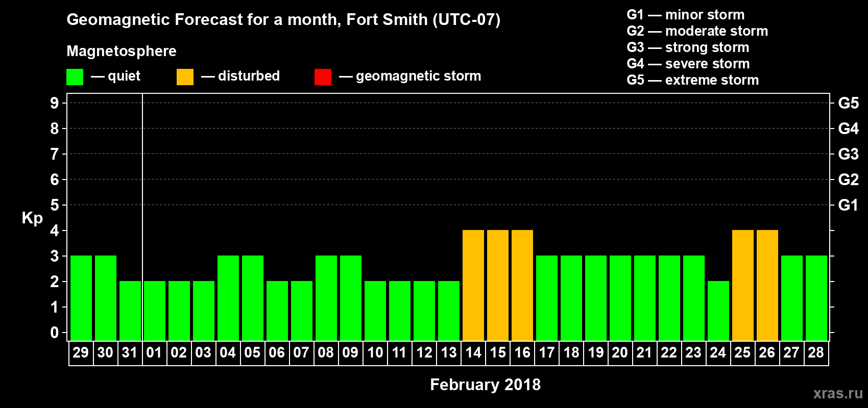Screen dimensions: 868x408
Task: Click the red geomagnetic storm legend swatch
Action: click(323, 77)
